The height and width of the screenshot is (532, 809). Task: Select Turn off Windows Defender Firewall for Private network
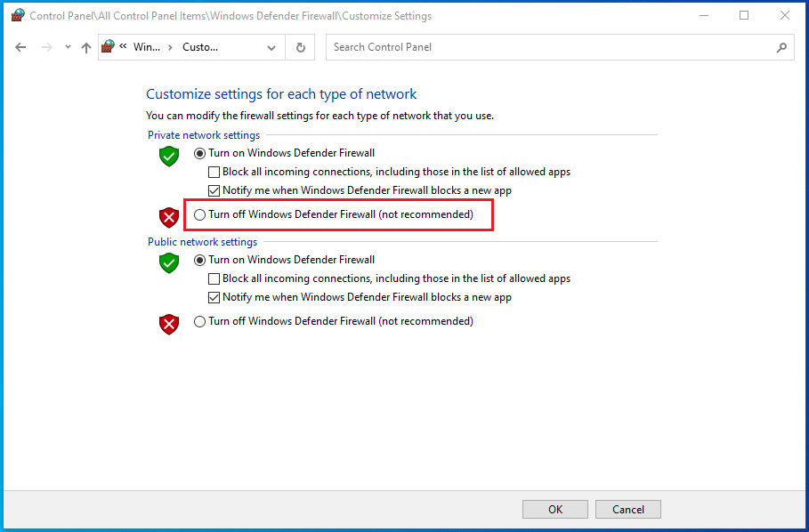point(199,214)
